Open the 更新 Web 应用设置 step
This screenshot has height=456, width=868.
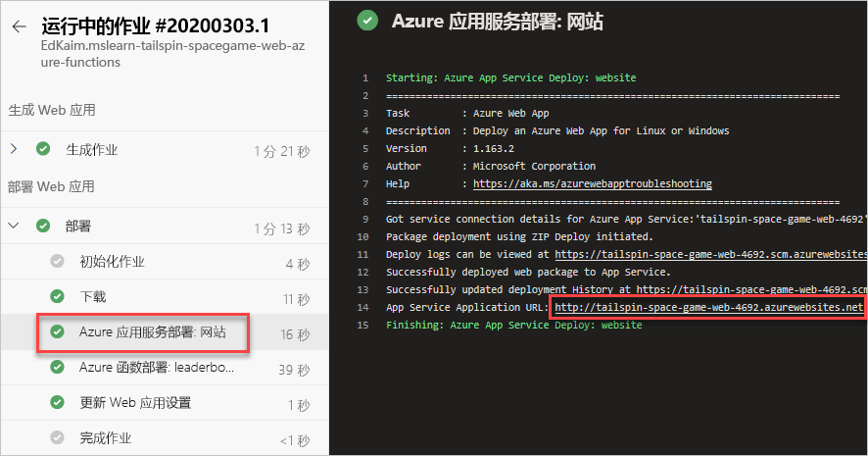(x=165, y=403)
